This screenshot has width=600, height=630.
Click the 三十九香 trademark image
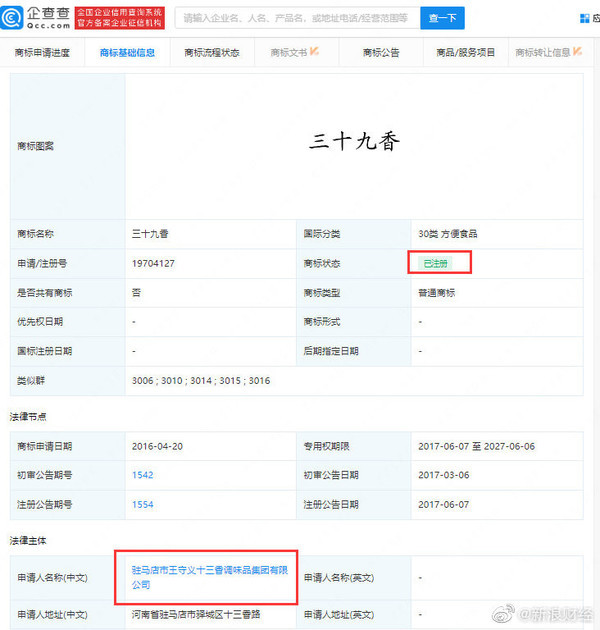coord(354,141)
